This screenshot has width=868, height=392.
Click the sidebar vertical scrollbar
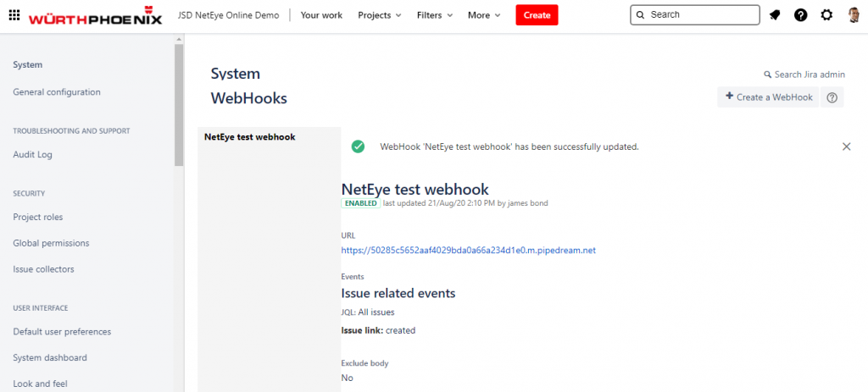(x=179, y=105)
